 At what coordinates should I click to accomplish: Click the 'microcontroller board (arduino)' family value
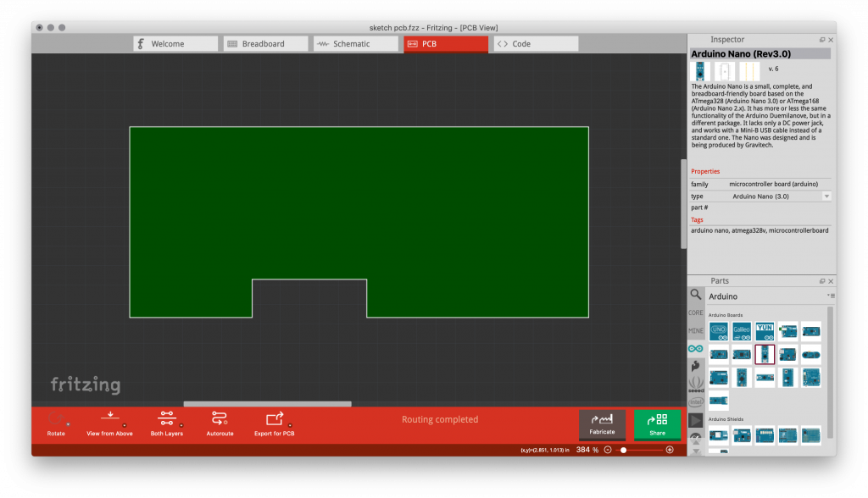click(x=773, y=185)
